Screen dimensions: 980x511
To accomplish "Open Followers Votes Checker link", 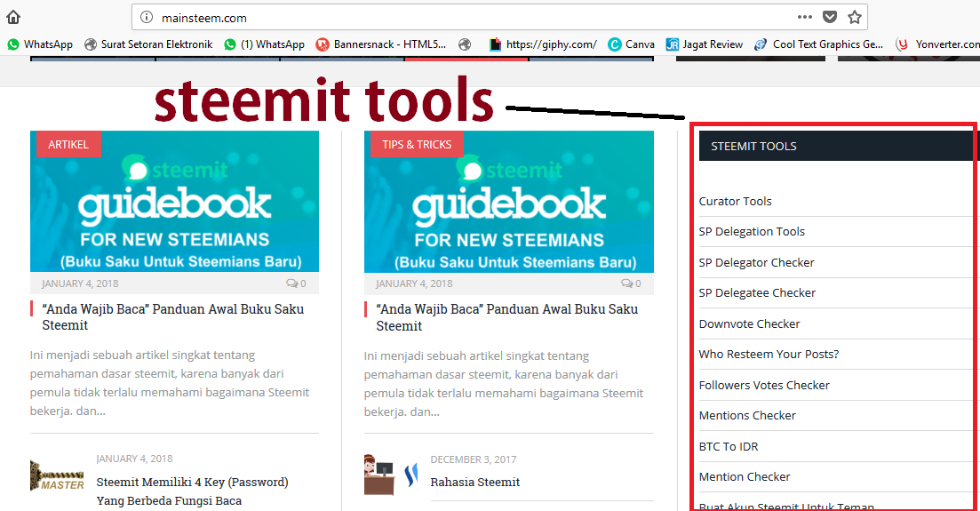I will pyautogui.click(x=764, y=386).
